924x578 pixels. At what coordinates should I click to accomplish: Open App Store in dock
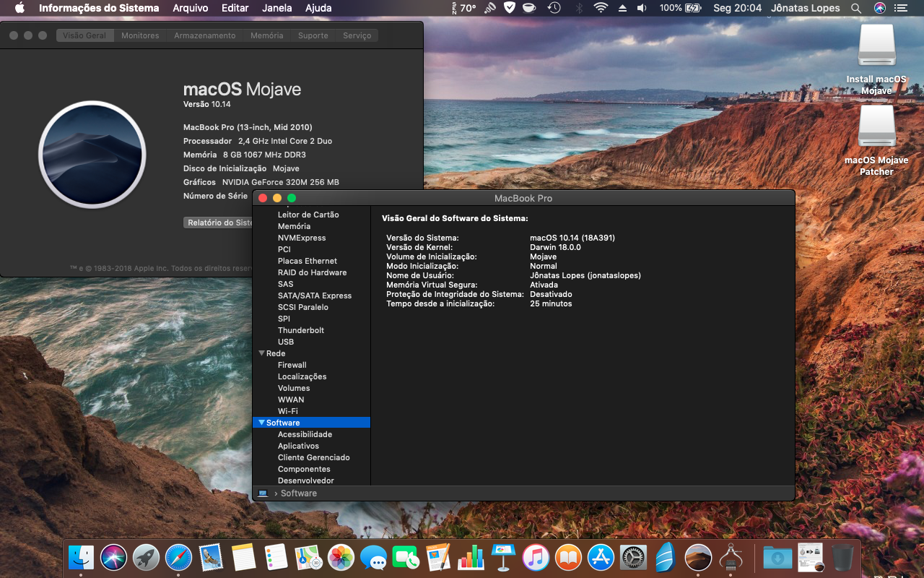[601, 557]
